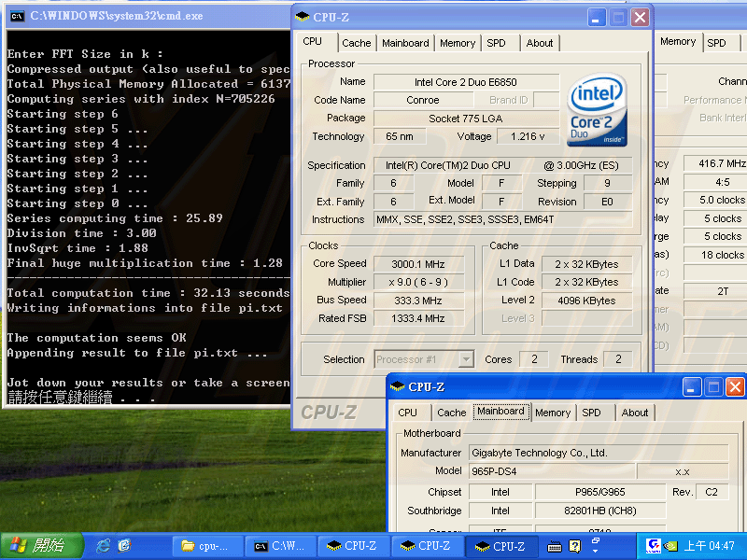
Task: Open Memory tab in bottom CPU-Z window
Action: 552,413
